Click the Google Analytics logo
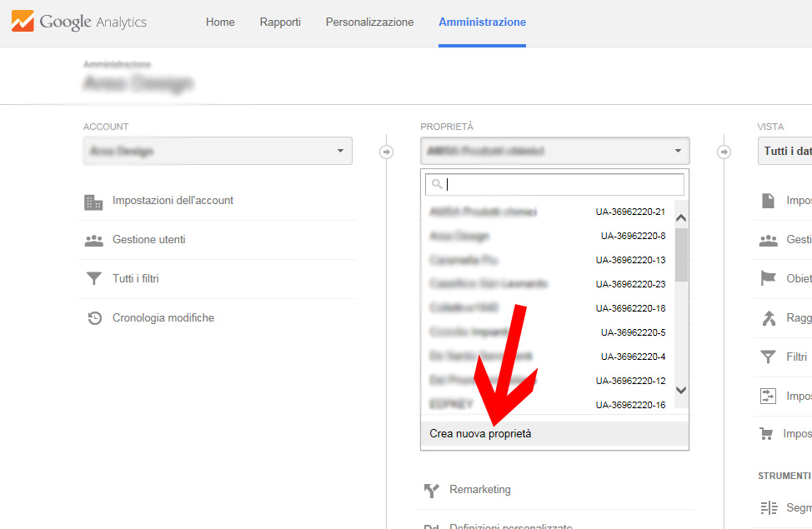812x529 pixels. click(79, 22)
